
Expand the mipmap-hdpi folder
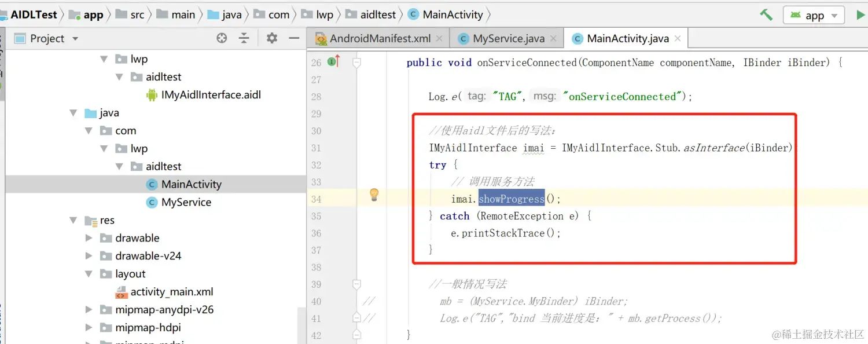pos(89,328)
